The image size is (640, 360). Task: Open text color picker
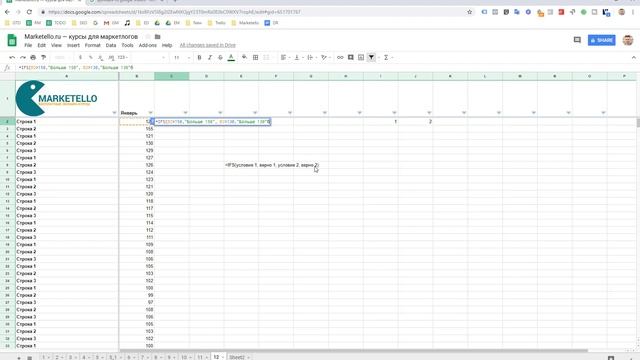pyautogui.click(x=231, y=58)
